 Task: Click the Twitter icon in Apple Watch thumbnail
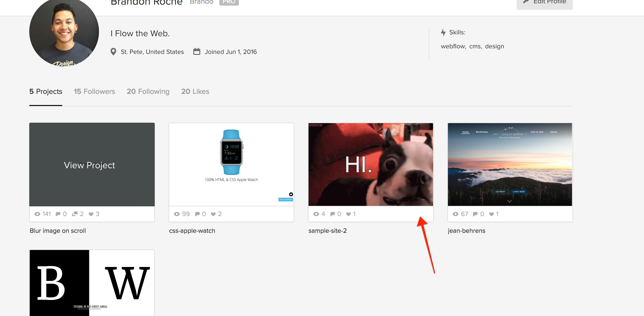tap(291, 194)
